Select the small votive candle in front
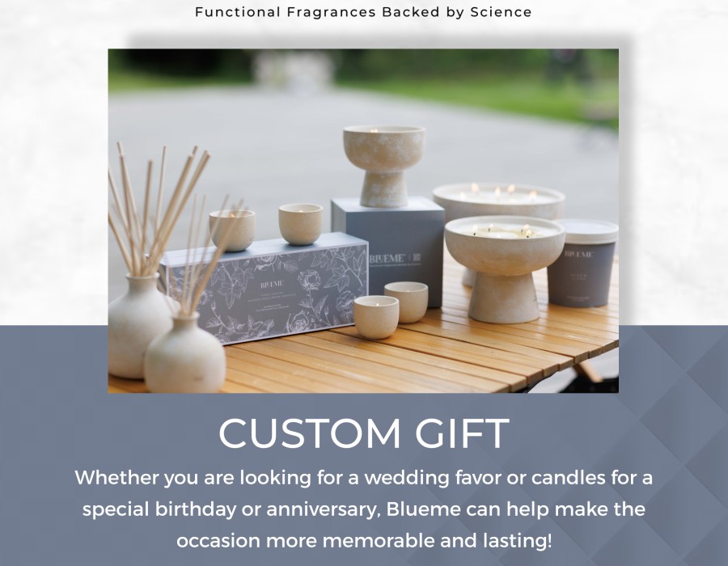The height and width of the screenshot is (566, 728). (376, 317)
